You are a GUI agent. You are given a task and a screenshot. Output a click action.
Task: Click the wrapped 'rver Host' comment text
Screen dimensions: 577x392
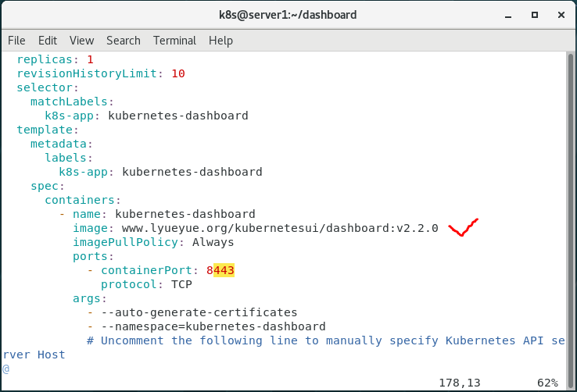coord(34,355)
